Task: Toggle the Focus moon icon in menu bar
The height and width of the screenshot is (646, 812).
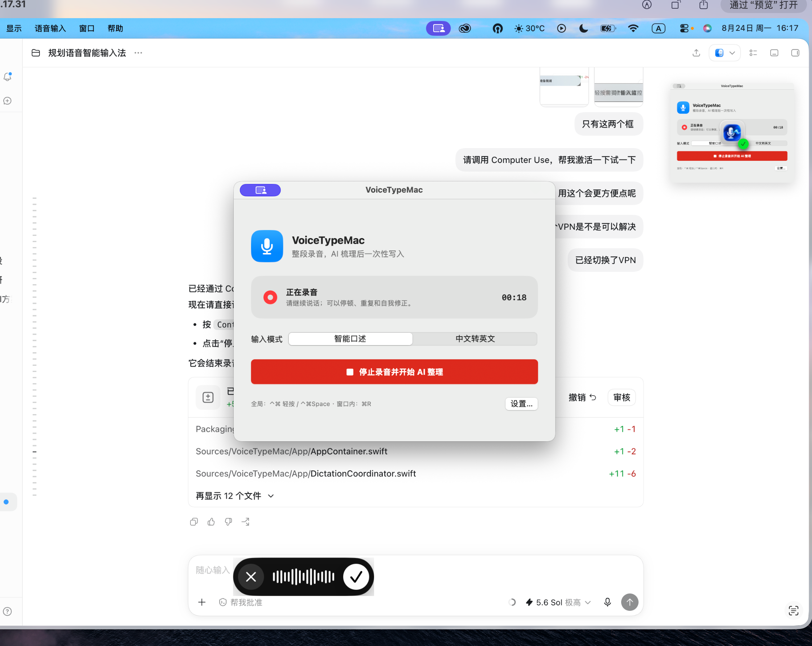Action: click(x=583, y=28)
